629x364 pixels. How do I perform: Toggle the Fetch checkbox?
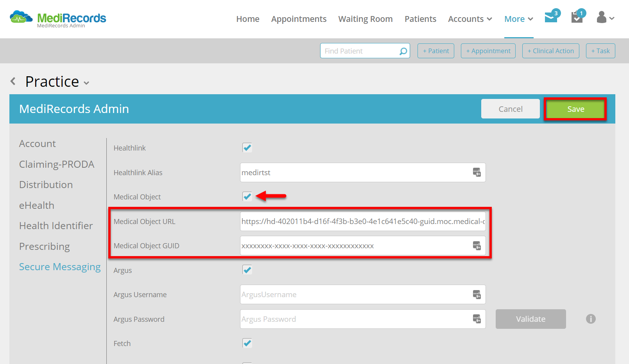click(247, 343)
